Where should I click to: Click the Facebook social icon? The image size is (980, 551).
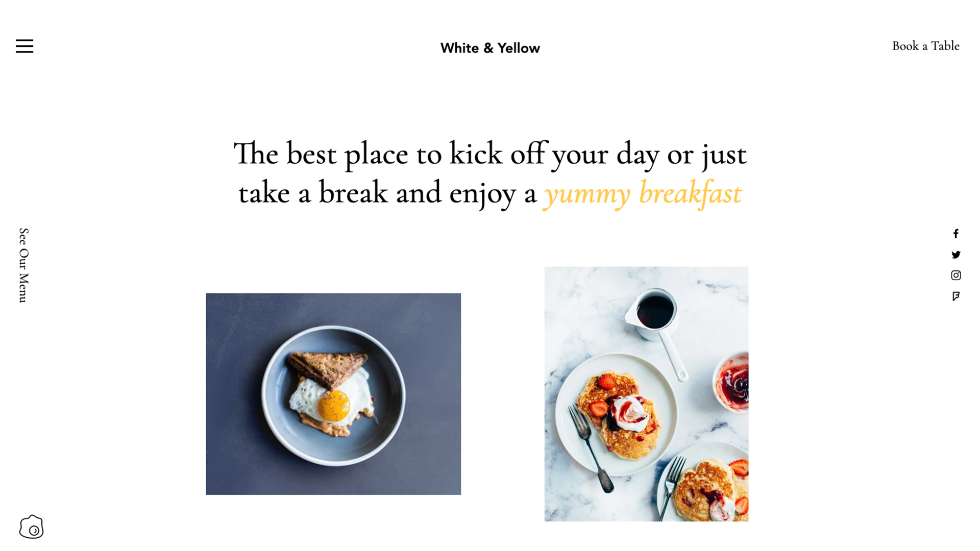tap(956, 234)
